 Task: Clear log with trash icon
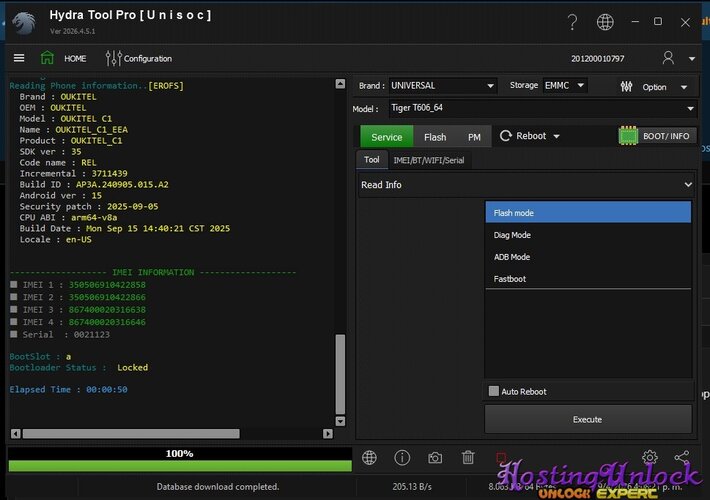pyautogui.click(x=468, y=457)
